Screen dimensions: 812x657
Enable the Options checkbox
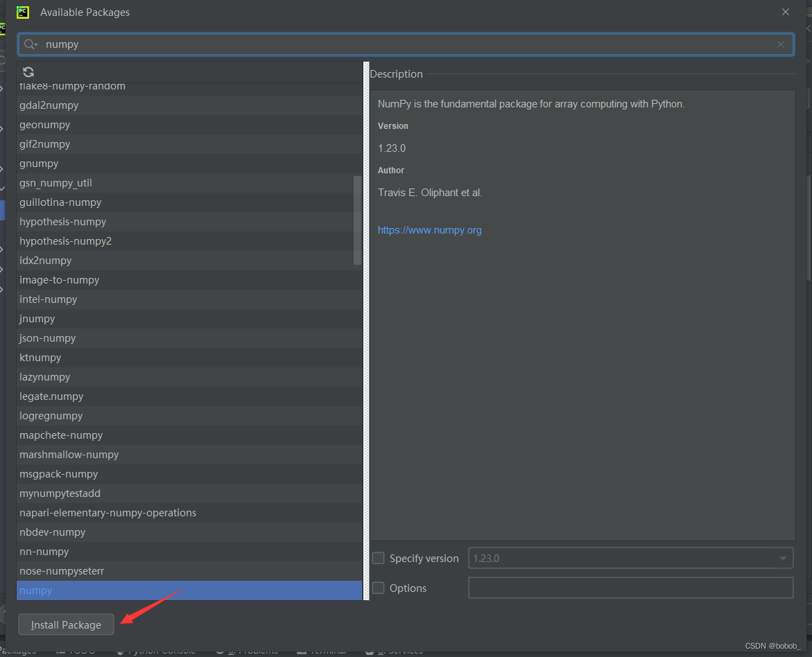379,588
